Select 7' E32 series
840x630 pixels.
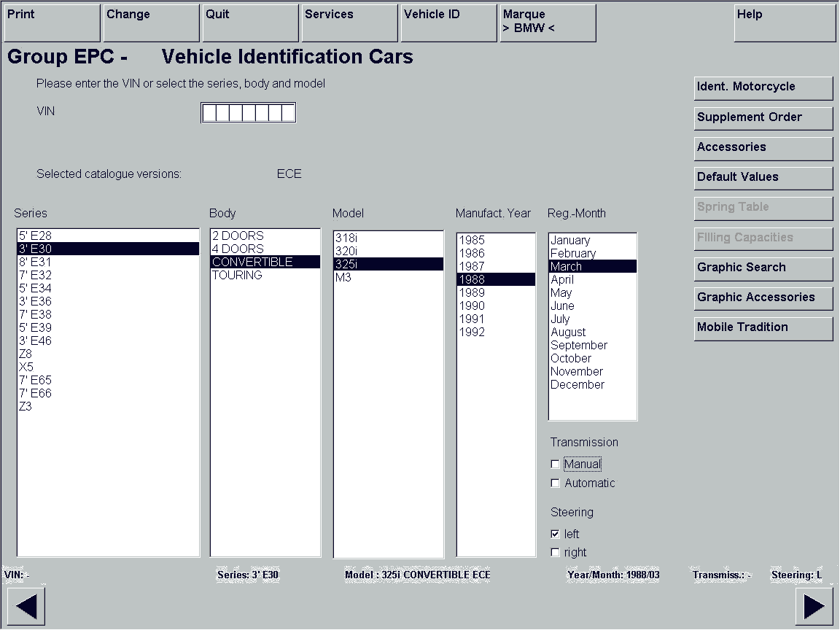[108, 275]
